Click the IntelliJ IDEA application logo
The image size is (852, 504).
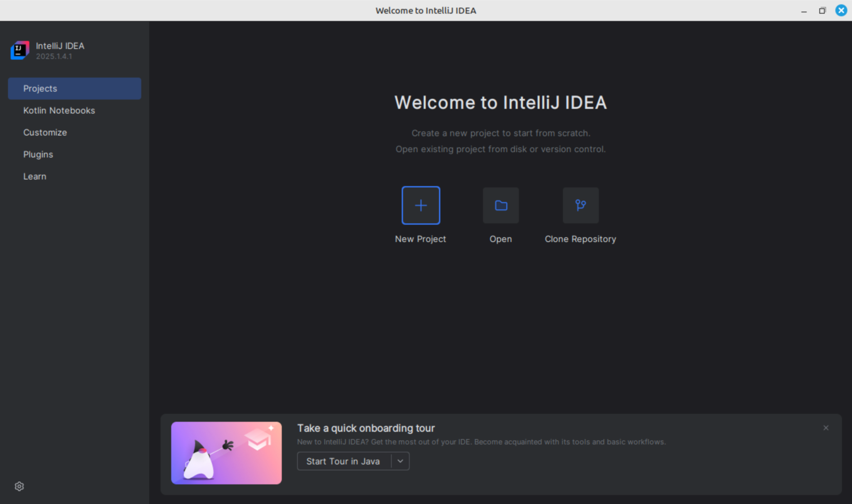[x=19, y=50]
